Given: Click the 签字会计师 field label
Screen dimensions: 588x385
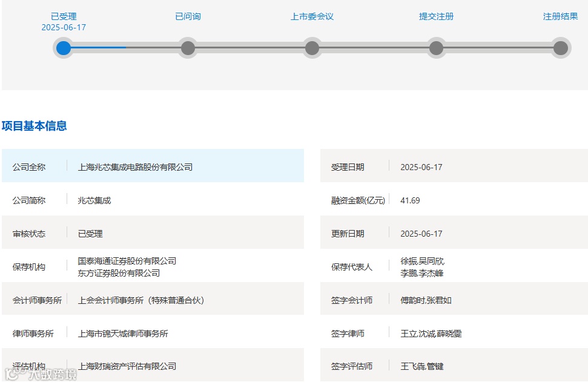Looking at the screenshot, I should 352,300.
